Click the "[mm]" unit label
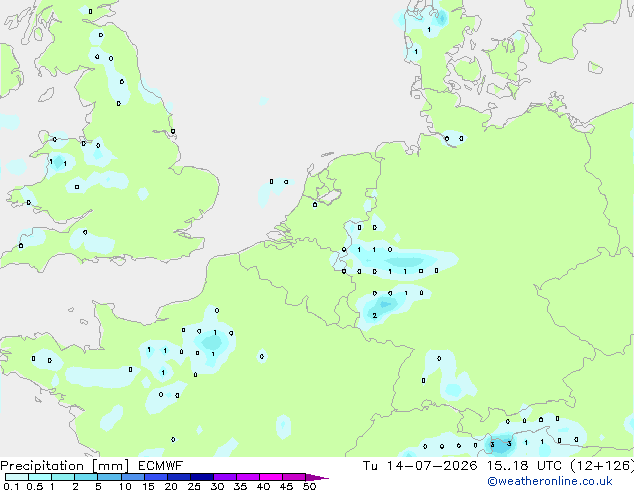The width and height of the screenshot is (634, 490). [x=110, y=466]
